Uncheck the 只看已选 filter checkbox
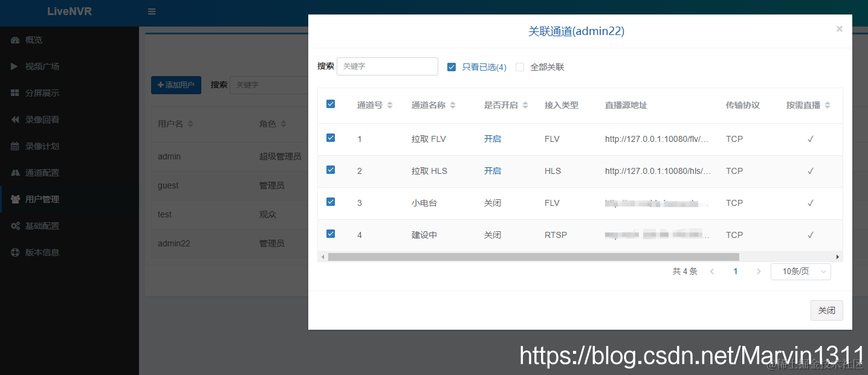 [x=452, y=66]
